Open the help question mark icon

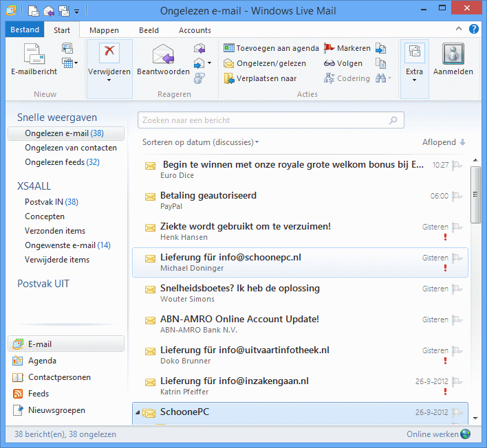474,29
